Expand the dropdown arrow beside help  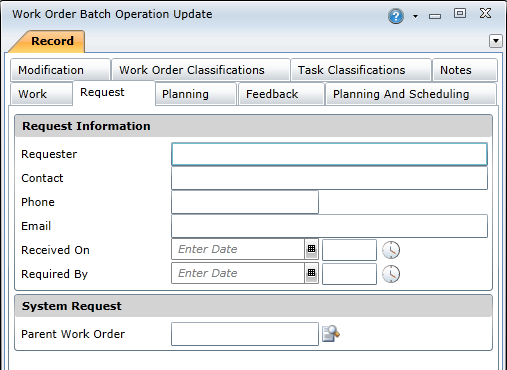415,16
